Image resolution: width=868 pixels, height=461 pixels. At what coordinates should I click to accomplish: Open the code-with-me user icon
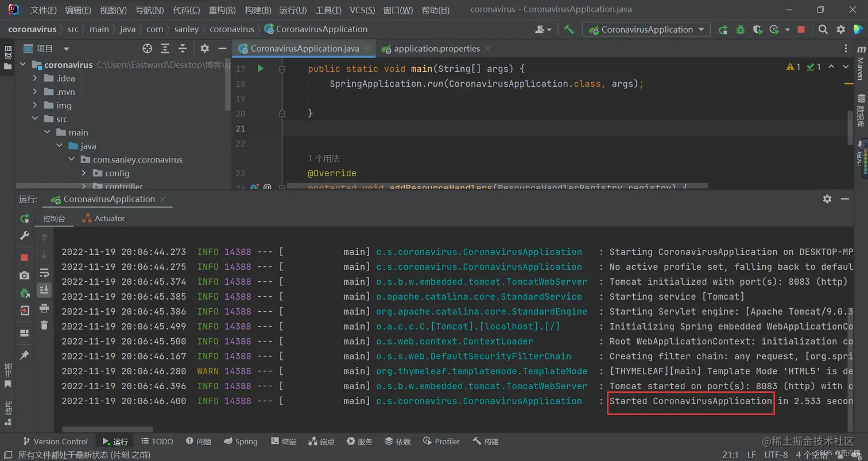pos(543,29)
